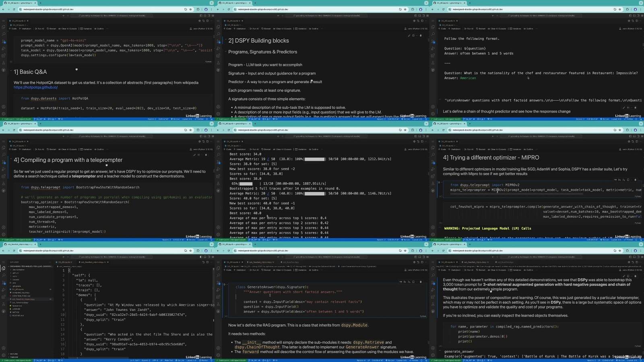644x362 pixels.
Task: Click Split Cell icon on GenerateAnswer cell toolbar
Action: pos(413,282)
